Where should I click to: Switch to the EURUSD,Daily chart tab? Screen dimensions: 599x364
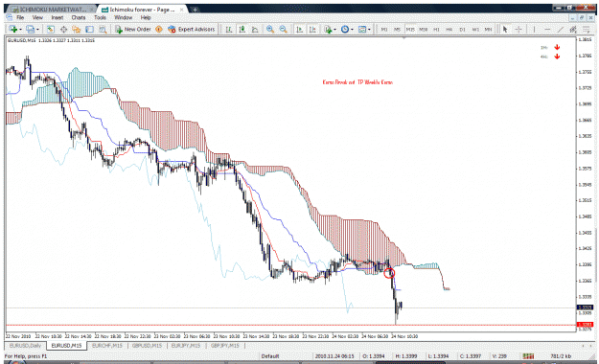25,346
